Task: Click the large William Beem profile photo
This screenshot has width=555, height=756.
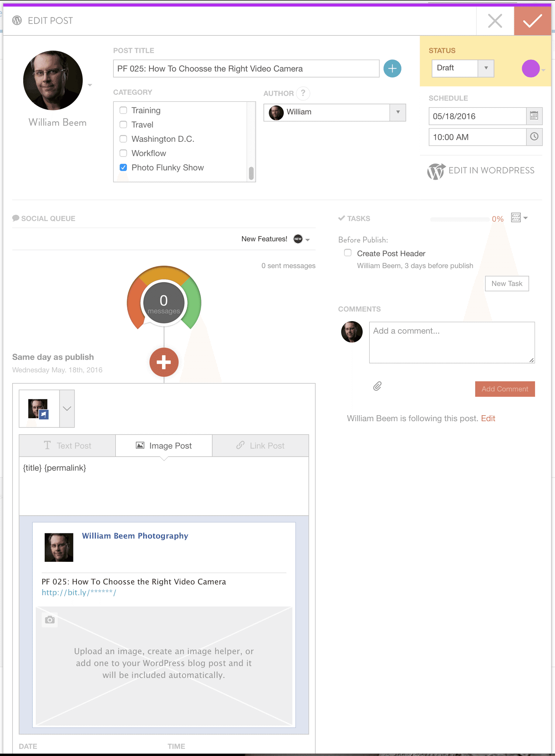Action: [x=53, y=80]
